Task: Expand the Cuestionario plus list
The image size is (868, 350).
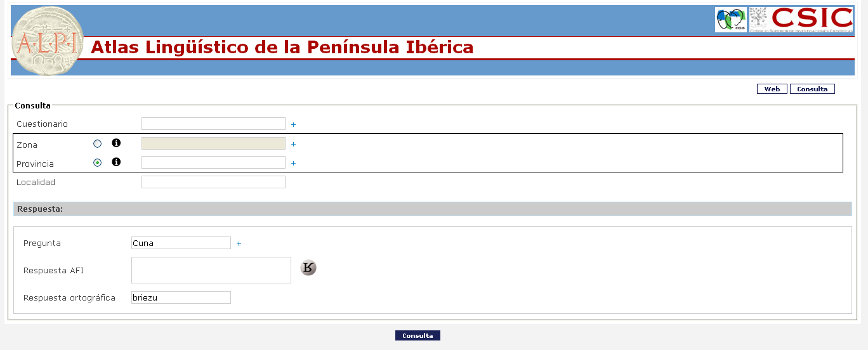Action: pyautogui.click(x=294, y=125)
